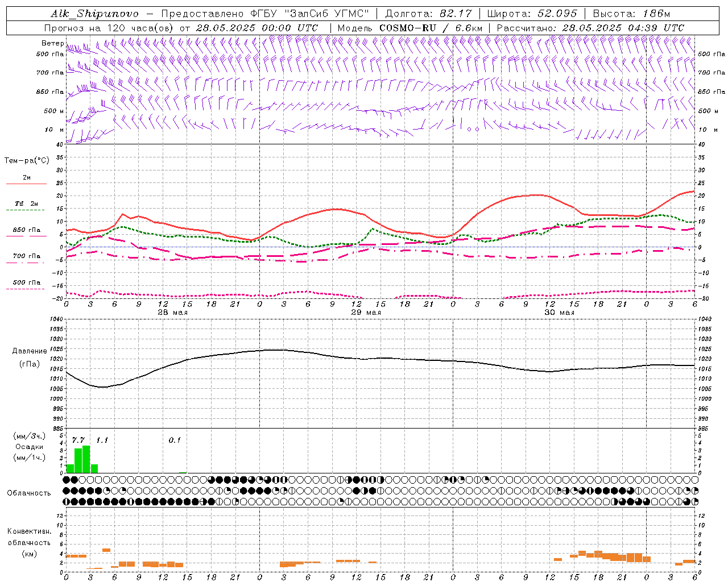Screen dimensions: 728x582
Task: Click the 'Широта: 52.095' latitude value
Action: click(x=532, y=14)
